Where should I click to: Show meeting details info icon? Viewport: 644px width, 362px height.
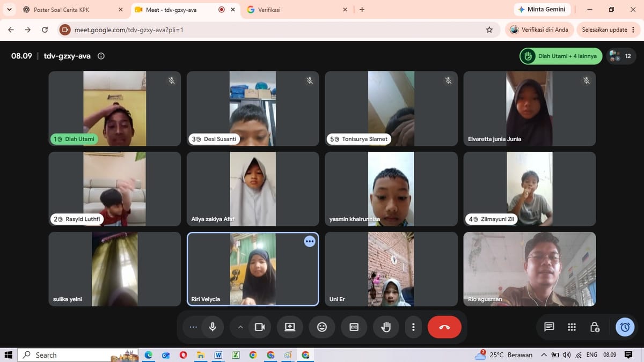[101, 56]
